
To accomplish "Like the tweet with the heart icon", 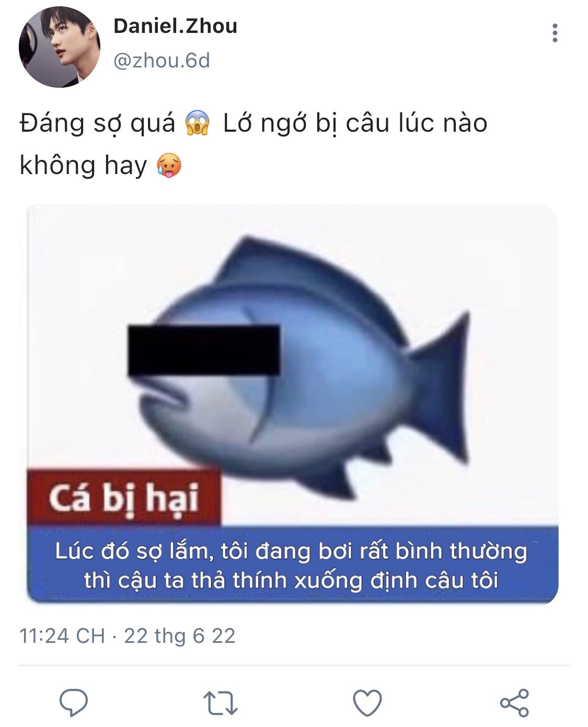I will coord(367,702).
